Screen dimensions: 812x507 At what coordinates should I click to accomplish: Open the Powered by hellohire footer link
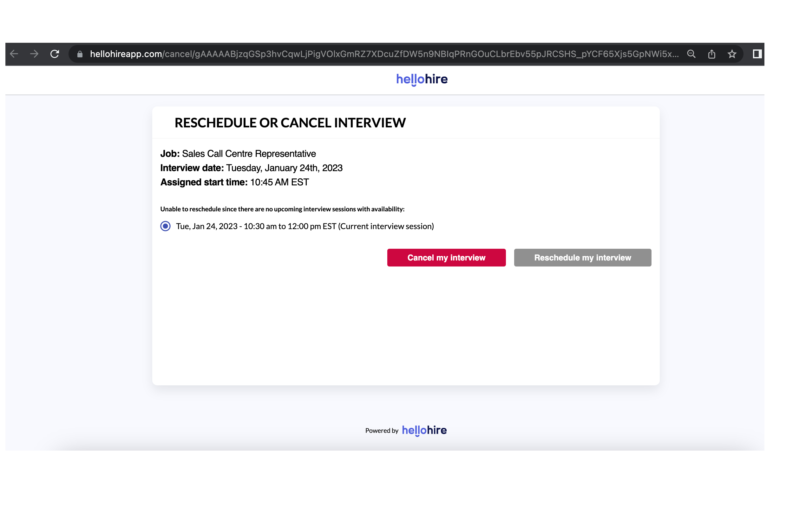424,430
